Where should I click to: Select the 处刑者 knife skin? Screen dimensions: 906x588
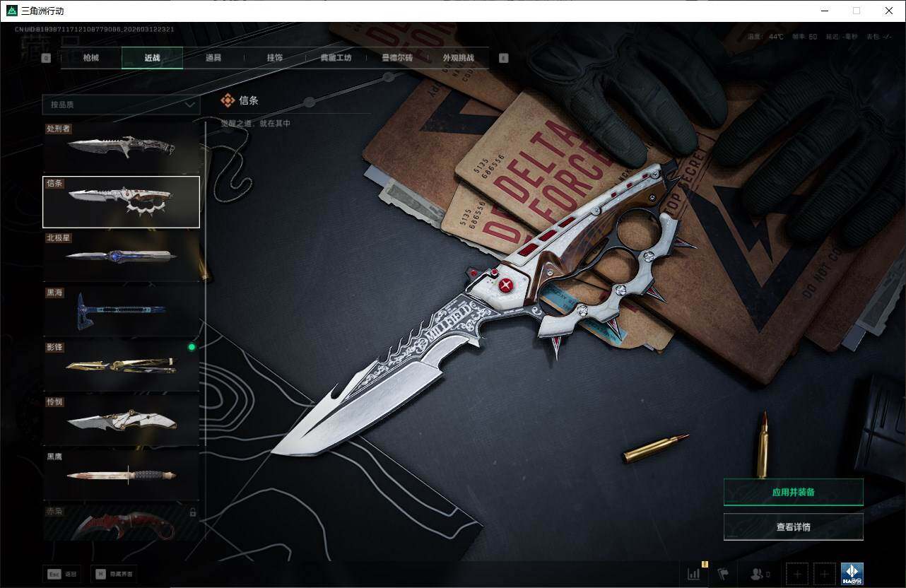[x=121, y=147]
